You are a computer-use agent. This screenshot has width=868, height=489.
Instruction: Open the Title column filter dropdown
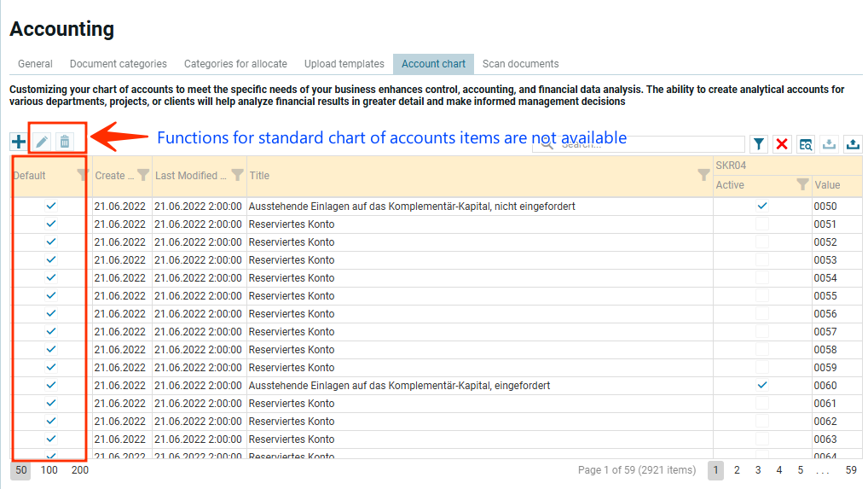703,175
